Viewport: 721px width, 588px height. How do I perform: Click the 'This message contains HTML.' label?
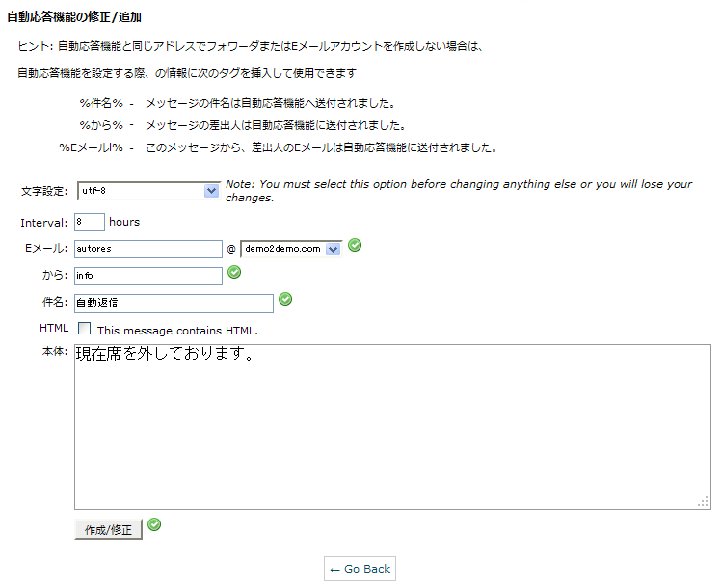[177, 331]
